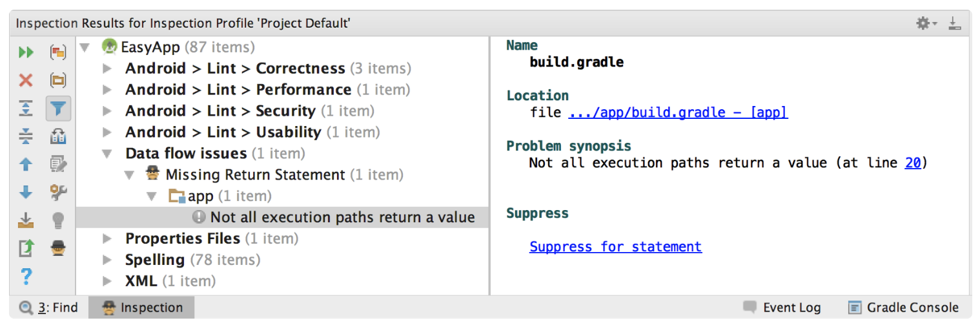Toggle the group by severity button

point(59,52)
